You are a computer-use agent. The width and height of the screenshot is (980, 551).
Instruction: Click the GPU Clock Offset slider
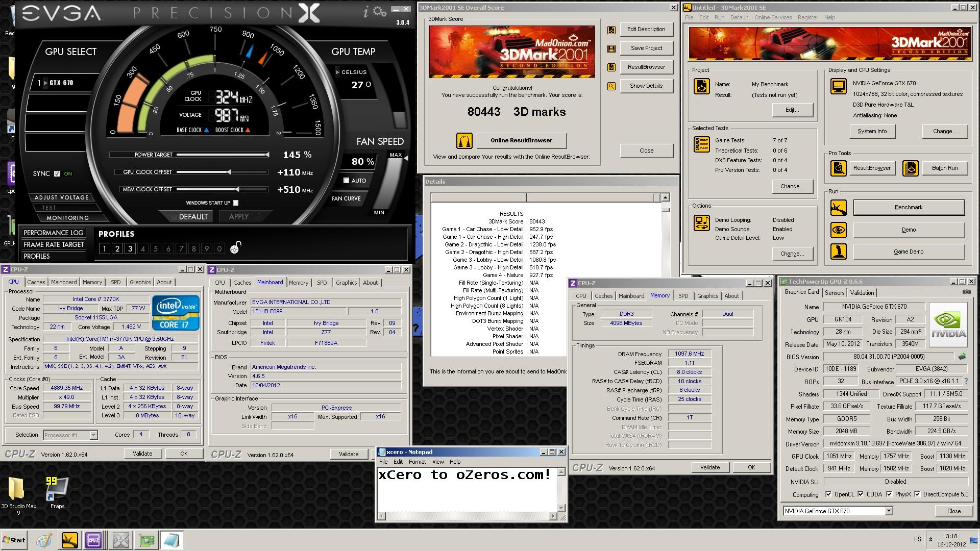[x=222, y=172]
